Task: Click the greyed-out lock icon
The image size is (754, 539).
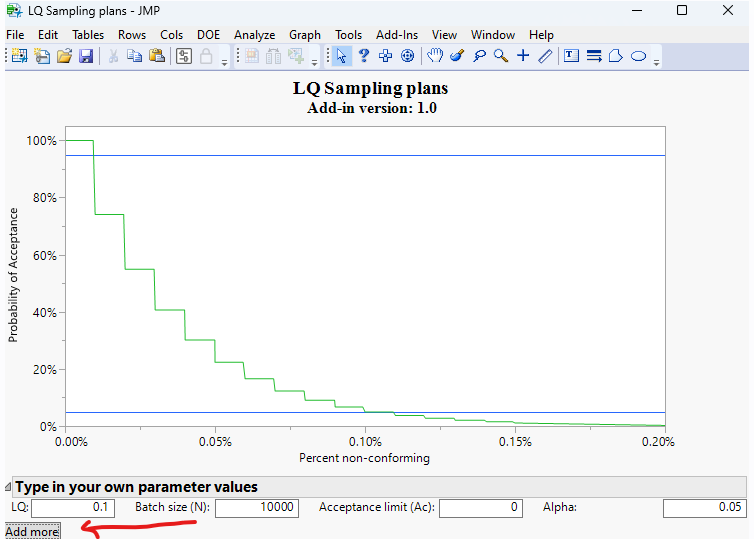Action: click(206, 56)
